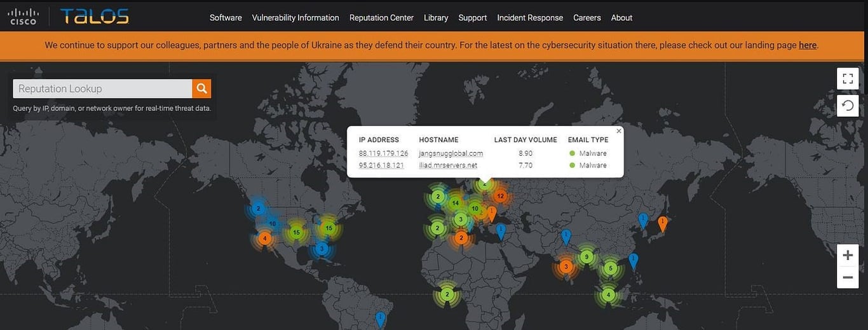Click the blue pin marker in South America

pos(380,319)
